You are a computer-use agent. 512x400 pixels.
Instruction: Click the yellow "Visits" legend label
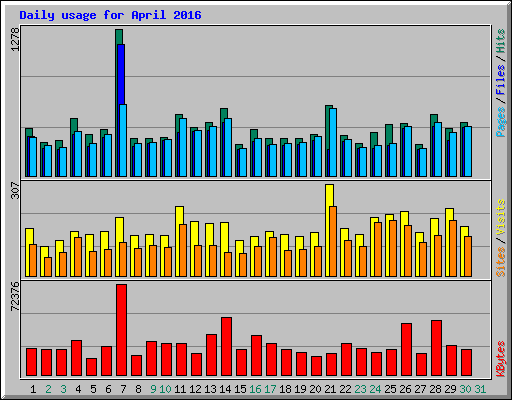501,218
